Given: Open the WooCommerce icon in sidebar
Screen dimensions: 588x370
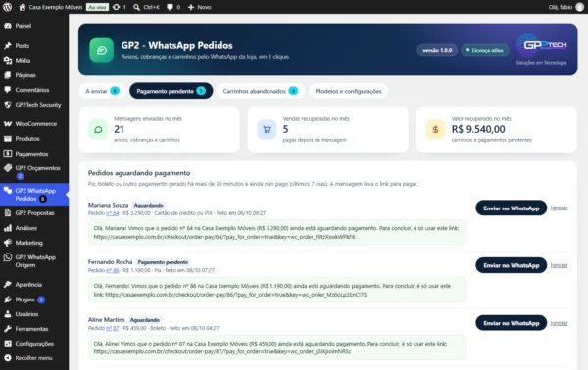Looking at the screenshot, I should point(8,124).
